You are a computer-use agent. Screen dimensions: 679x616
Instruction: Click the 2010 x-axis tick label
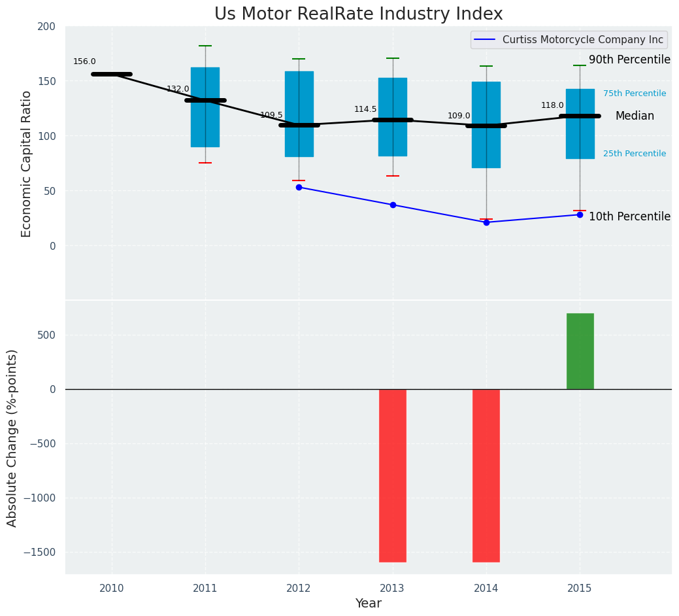coord(112,589)
